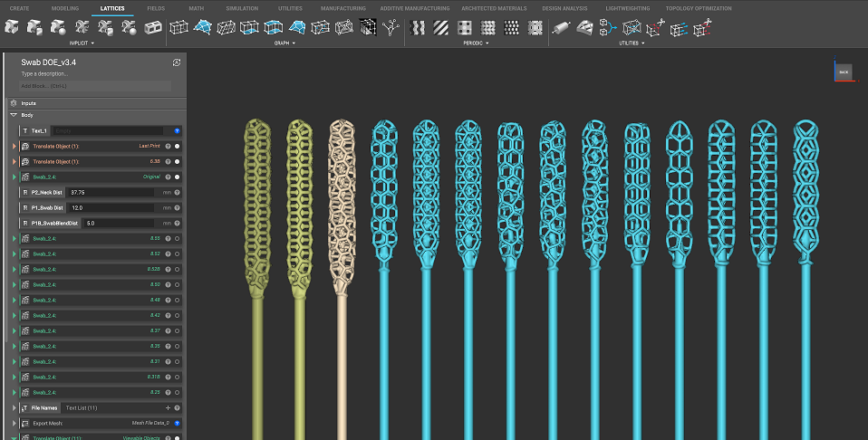Viewport: 868px width, 440px height.
Task: Switch to the Modeling tab
Action: point(64,8)
